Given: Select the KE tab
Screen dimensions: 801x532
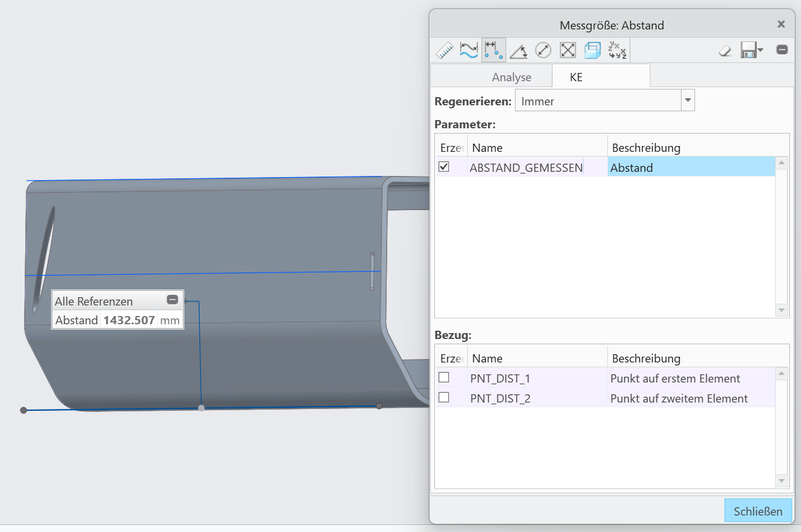Looking at the screenshot, I should point(576,77).
